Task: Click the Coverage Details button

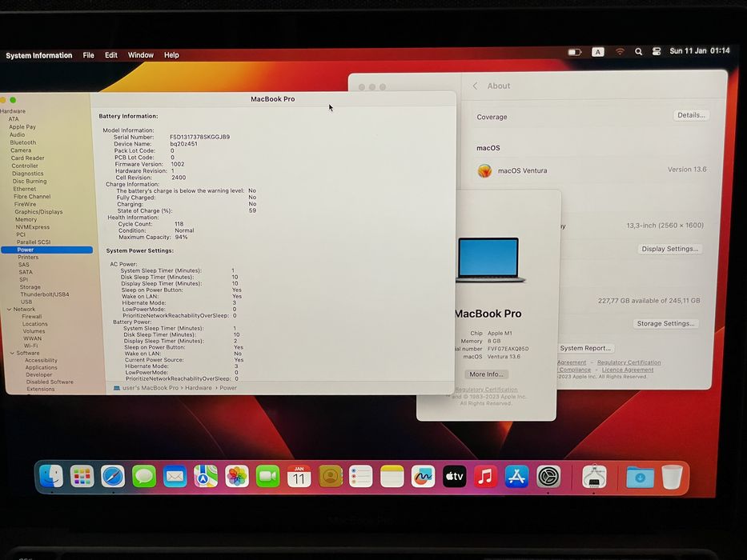Action: [x=691, y=115]
